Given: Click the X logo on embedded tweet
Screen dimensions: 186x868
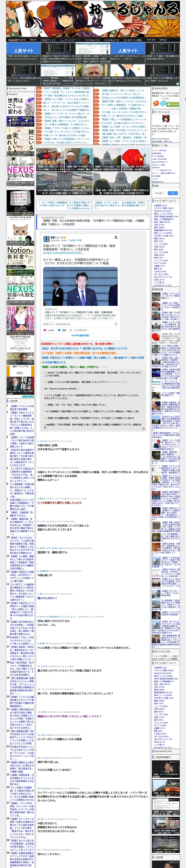Looking at the screenshot, I should [116, 237].
